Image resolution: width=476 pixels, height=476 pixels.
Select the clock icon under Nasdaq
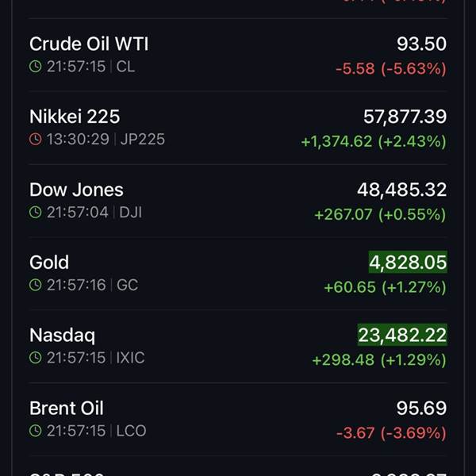pyautogui.click(x=35, y=359)
